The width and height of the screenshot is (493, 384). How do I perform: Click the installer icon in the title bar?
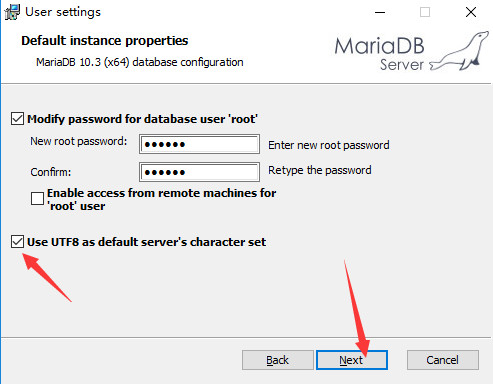[x=12, y=12]
